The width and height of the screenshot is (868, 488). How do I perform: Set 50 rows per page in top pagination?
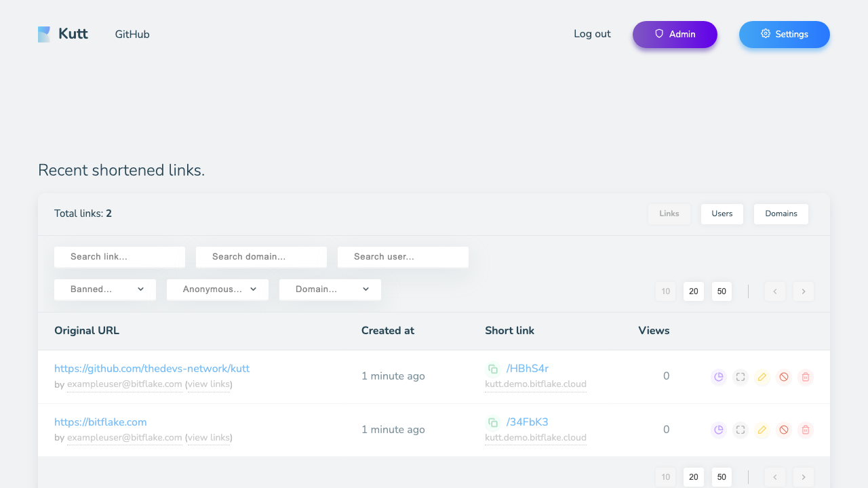722,291
